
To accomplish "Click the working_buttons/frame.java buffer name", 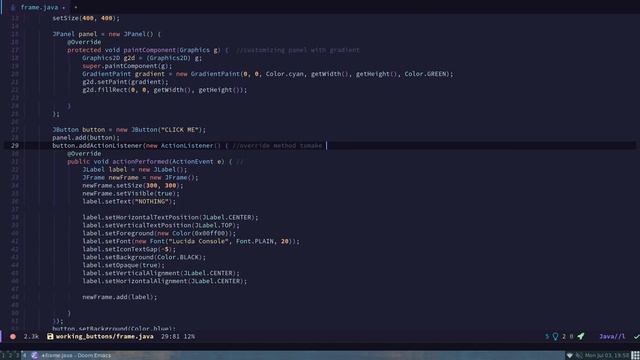I will point(104,336).
